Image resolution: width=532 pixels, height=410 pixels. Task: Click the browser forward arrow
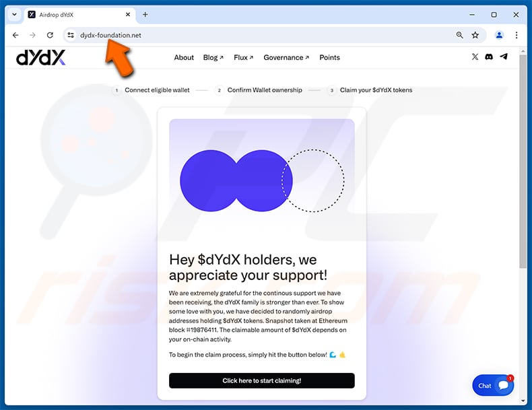tap(32, 35)
